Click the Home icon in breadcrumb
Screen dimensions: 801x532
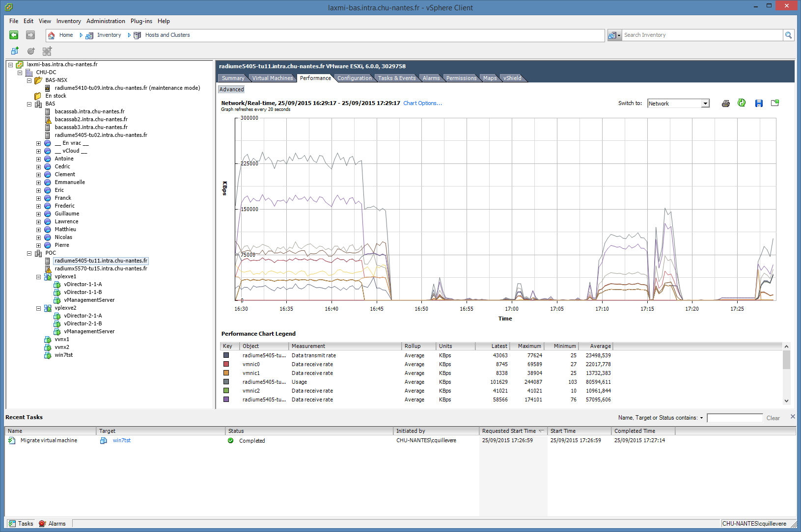pyautogui.click(x=52, y=35)
